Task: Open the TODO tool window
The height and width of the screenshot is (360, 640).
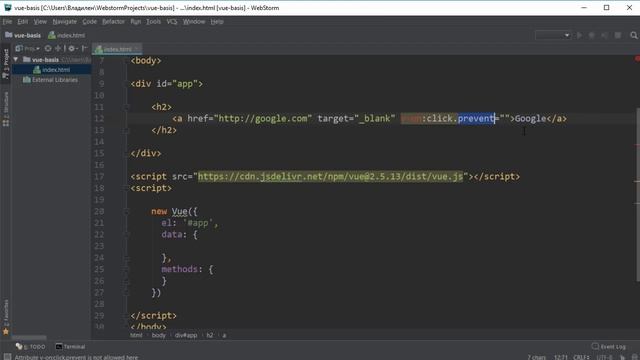Action: pos(31,347)
